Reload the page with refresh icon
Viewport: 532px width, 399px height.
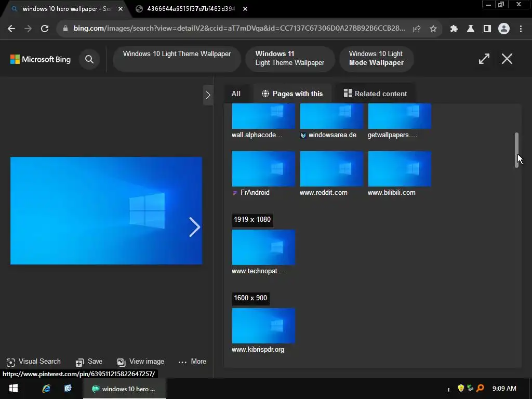(45, 29)
